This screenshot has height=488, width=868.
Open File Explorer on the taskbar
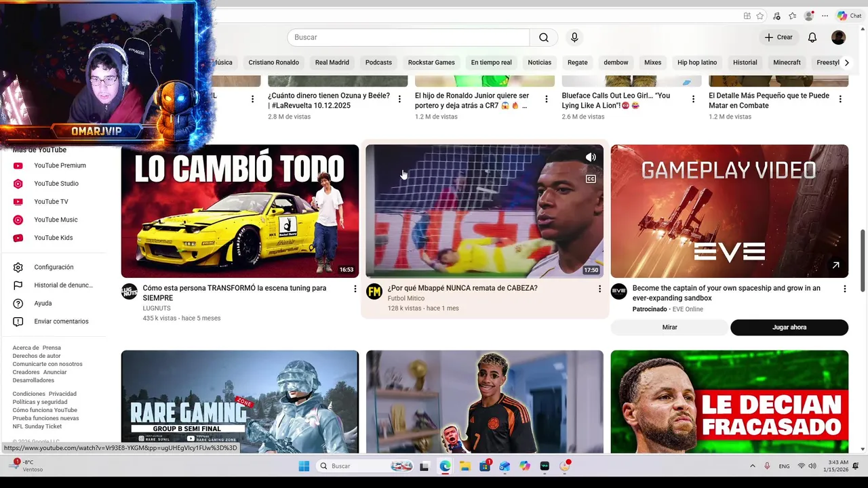click(465, 466)
